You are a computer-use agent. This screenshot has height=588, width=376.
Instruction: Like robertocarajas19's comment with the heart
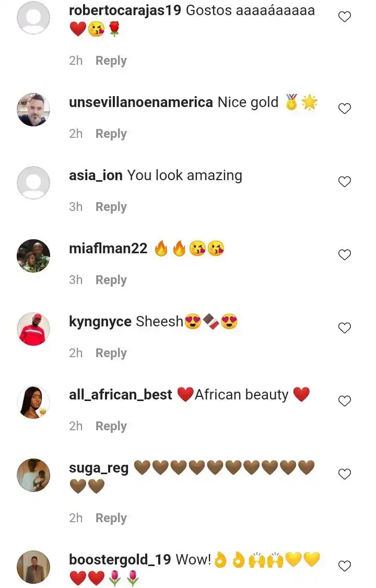345,17
